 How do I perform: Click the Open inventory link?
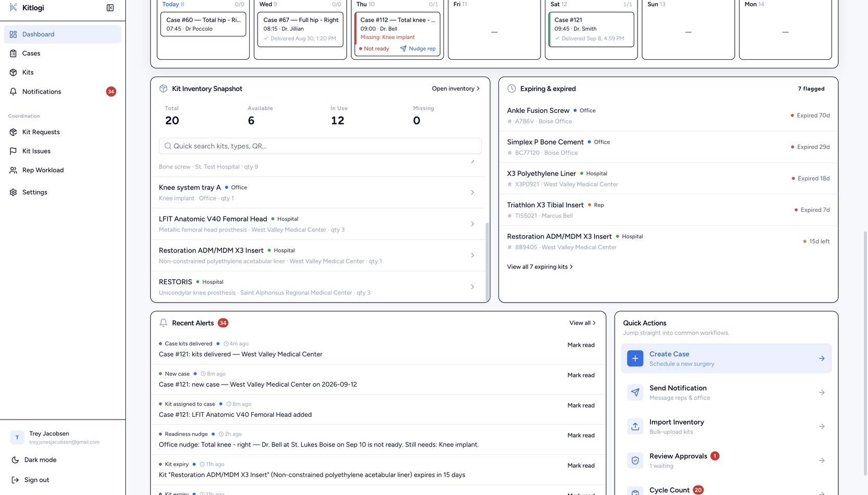[456, 88]
